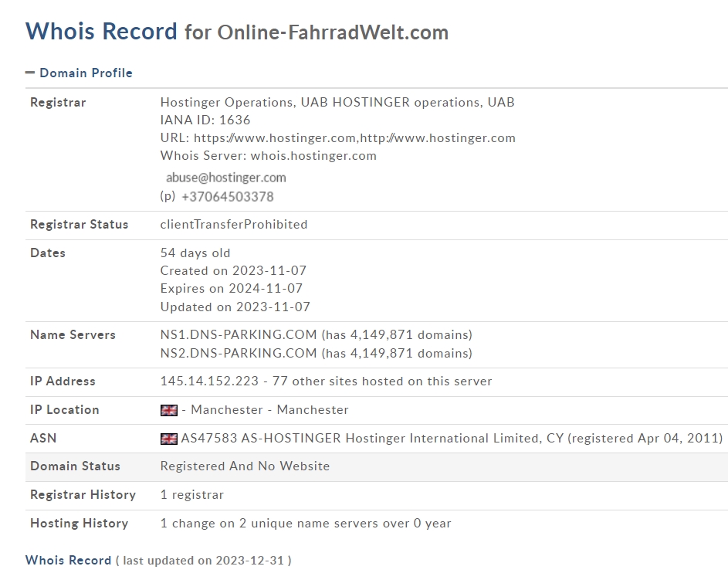Click NS2.DNS-PARKING.COM name server
This screenshot has height=573, width=728.
point(239,354)
